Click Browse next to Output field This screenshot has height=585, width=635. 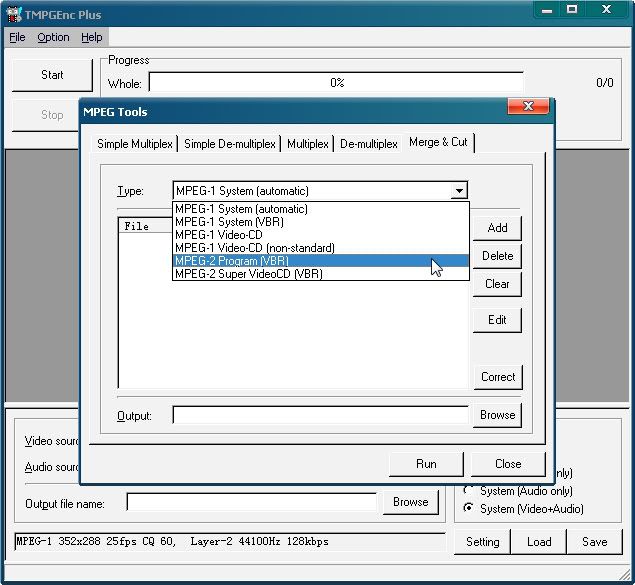[497, 415]
